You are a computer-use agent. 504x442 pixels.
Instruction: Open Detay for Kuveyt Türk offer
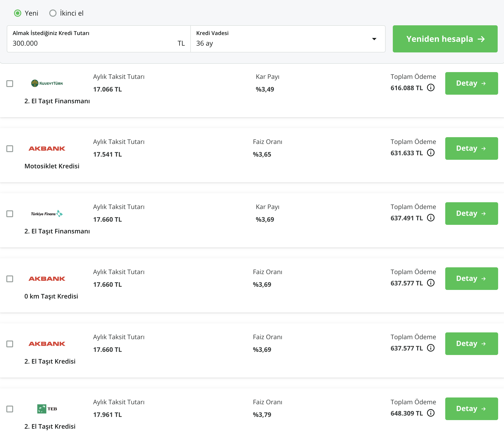[471, 83]
